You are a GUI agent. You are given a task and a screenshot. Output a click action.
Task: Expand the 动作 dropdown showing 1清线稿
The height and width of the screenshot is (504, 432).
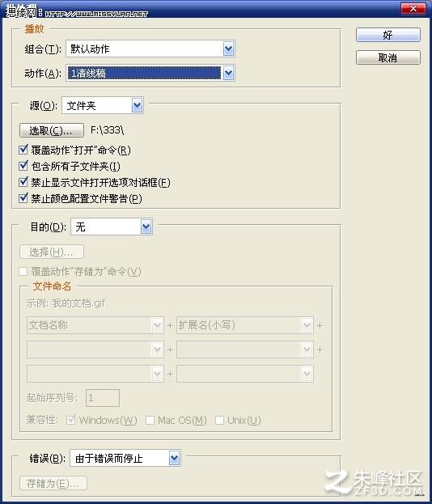click(150, 73)
